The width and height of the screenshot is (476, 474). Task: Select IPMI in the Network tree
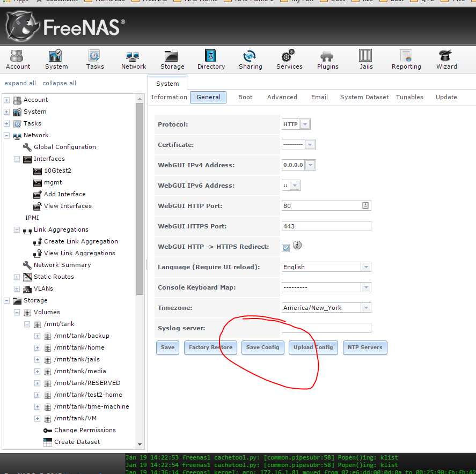coord(32,218)
